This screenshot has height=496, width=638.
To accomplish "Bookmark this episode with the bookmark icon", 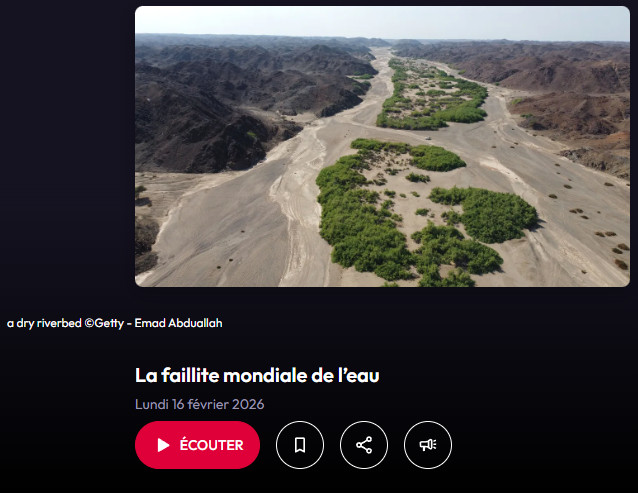I will click(300, 445).
